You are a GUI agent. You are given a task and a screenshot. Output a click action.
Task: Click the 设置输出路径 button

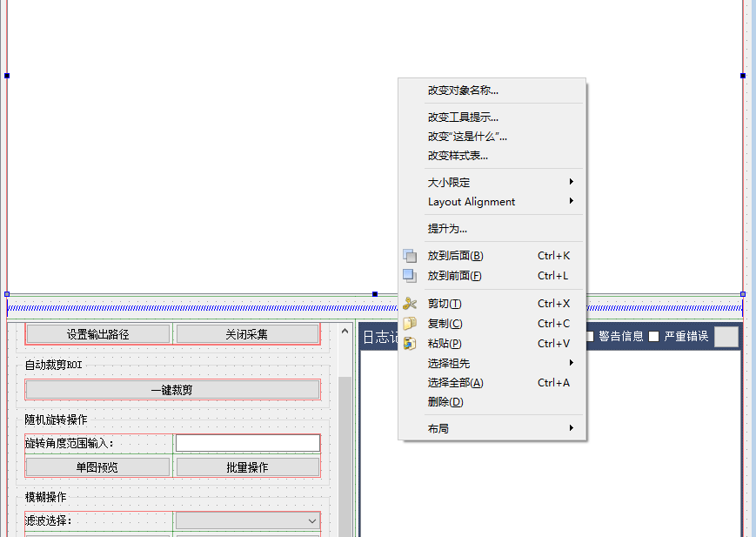[98, 334]
